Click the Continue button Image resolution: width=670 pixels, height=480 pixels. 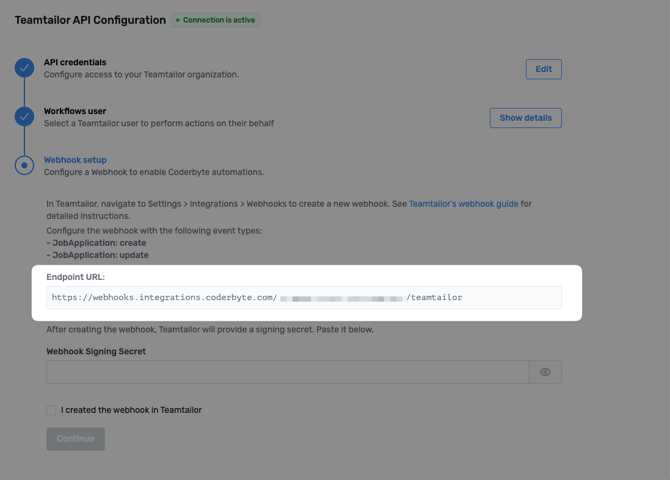pos(75,438)
